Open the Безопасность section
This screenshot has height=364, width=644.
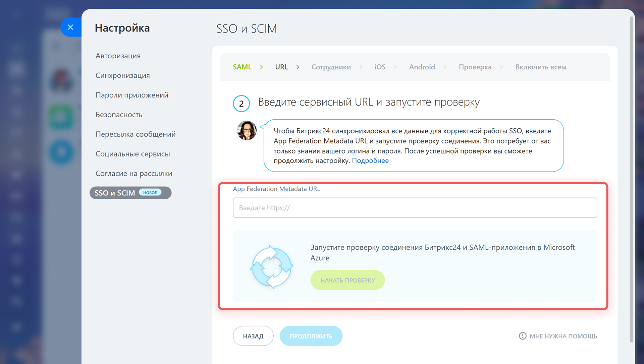click(x=119, y=115)
